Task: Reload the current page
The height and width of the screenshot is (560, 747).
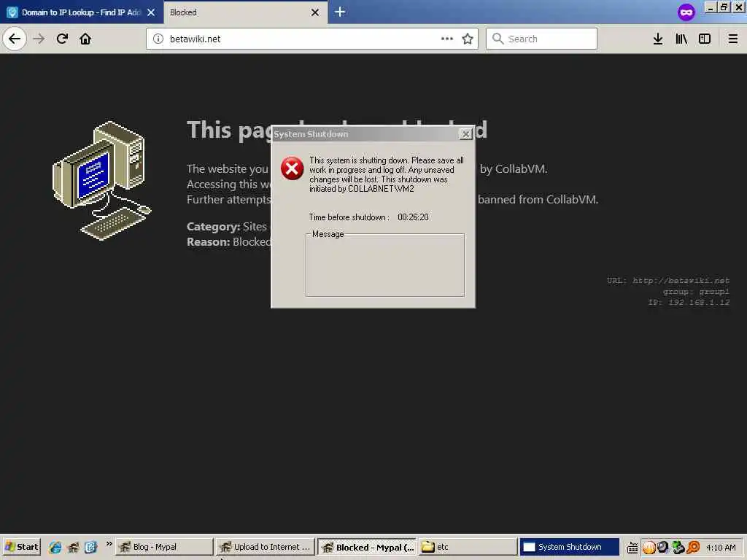Action: point(62,39)
